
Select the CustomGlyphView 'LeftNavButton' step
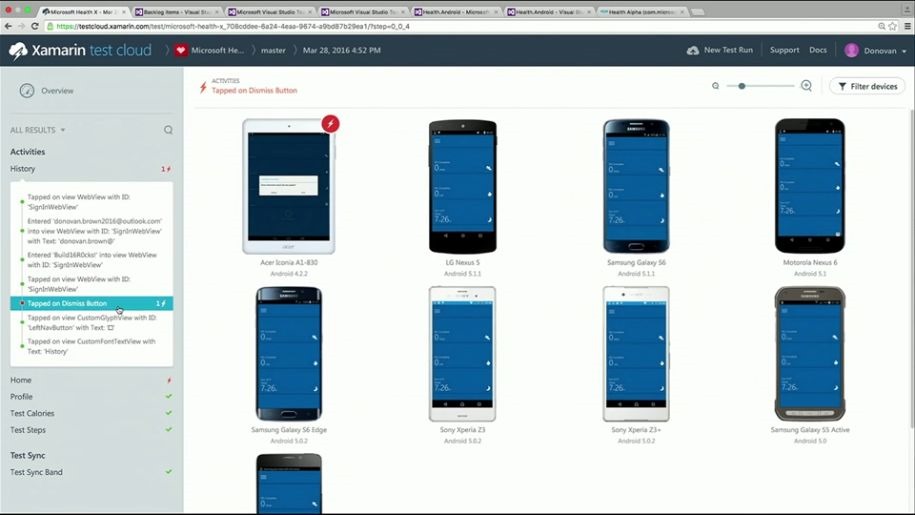tap(92, 323)
